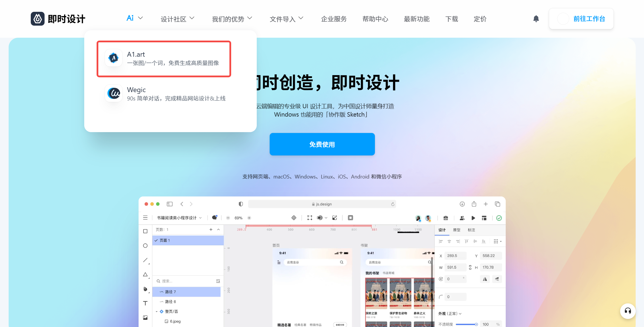Select the image tool in the mockup
Screen dimensions: 644x327
click(145, 318)
